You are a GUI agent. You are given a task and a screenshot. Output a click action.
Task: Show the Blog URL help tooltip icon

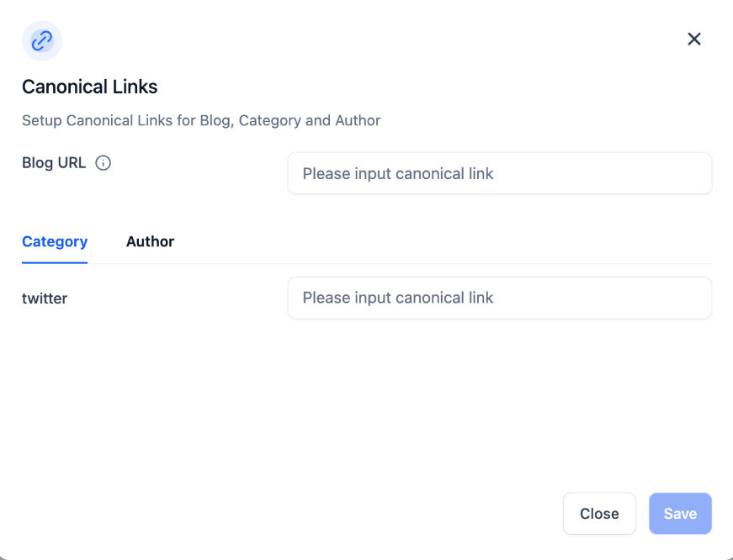point(104,163)
